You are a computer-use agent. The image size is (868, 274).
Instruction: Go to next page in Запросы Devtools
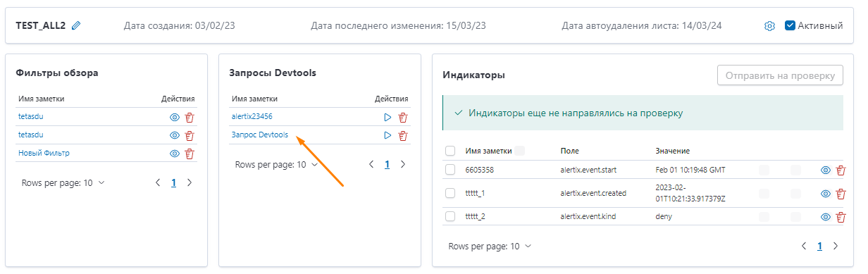pyautogui.click(x=403, y=164)
